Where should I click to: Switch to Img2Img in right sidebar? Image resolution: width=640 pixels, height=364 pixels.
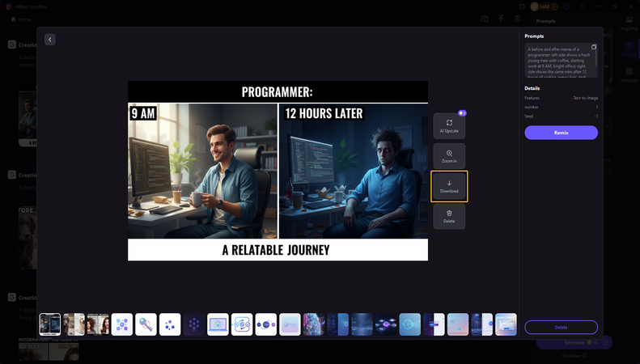(629, 23)
